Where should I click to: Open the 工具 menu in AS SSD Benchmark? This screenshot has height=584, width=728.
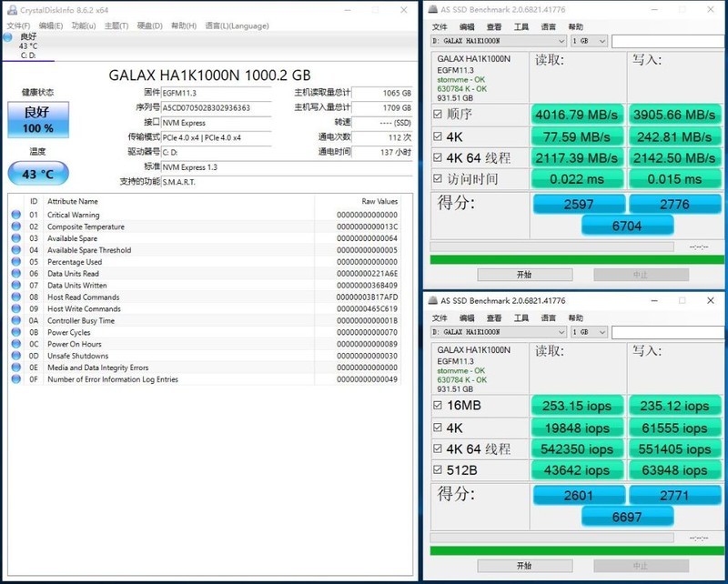pyautogui.click(x=521, y=27)
